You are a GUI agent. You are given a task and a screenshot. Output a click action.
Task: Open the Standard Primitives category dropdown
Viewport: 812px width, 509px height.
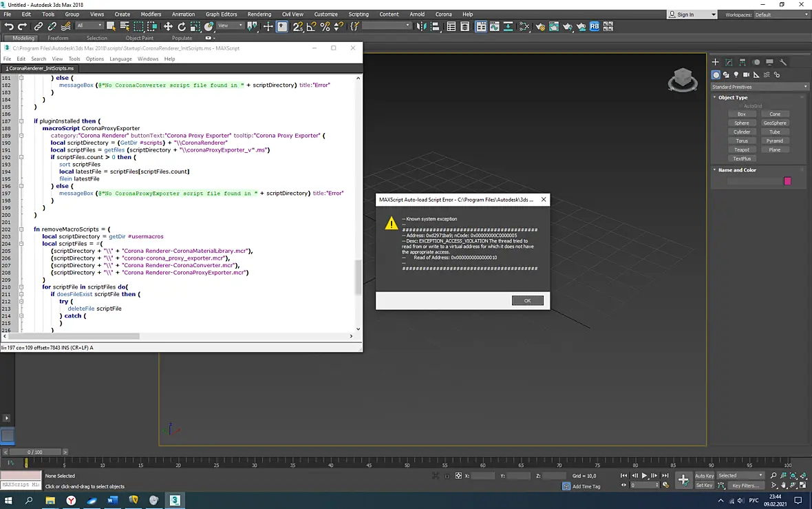[759, 87]
